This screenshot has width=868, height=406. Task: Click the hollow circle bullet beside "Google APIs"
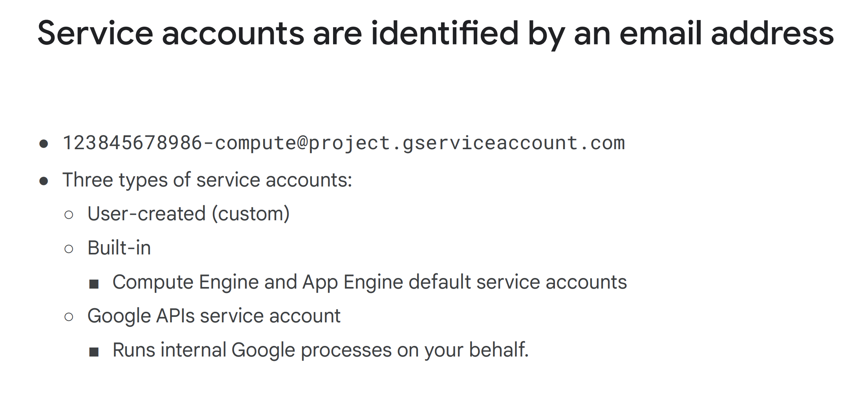click(x=69, y=317)
